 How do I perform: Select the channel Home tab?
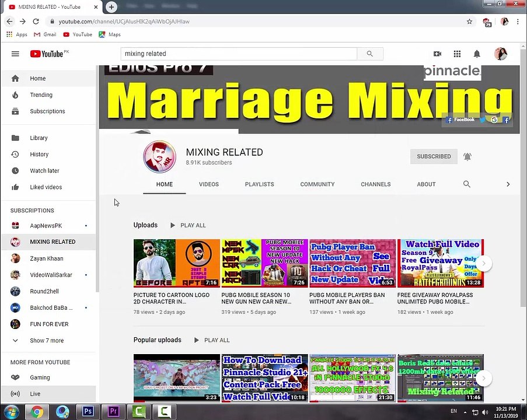click(x=165, y=184)
